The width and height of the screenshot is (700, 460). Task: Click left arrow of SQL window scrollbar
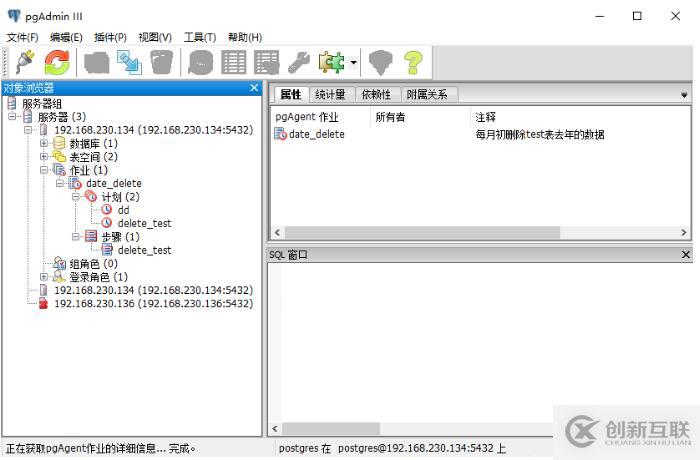click(x=275, y=429)
